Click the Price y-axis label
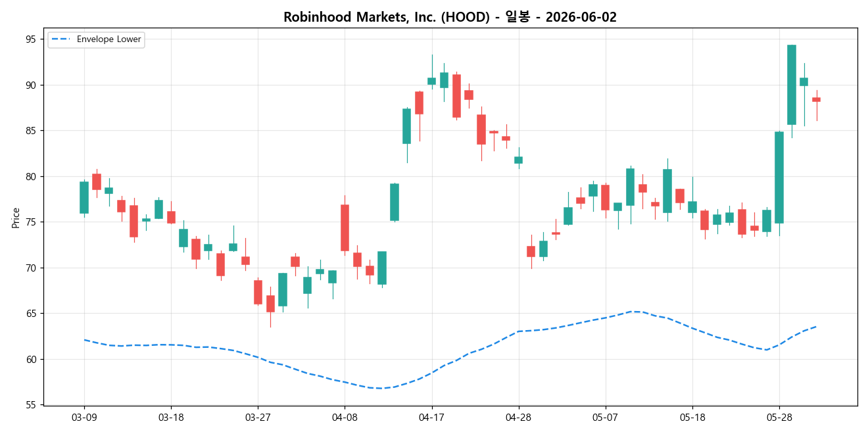 16,218
